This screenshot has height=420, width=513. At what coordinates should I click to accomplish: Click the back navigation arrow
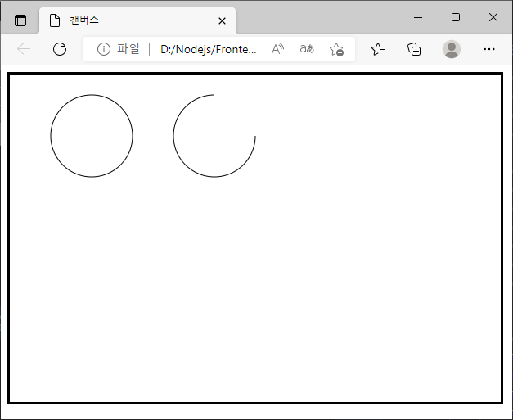coord(24,49)
